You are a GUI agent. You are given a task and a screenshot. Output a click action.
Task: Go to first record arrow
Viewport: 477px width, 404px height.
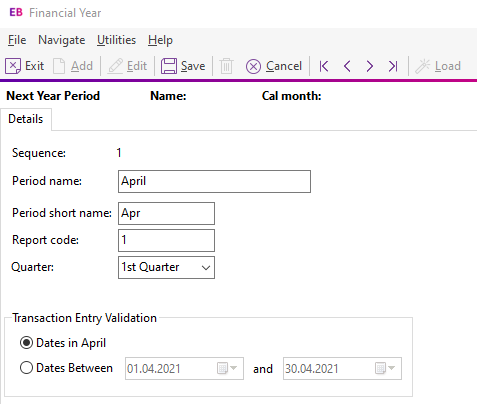(x=324, y=66)
